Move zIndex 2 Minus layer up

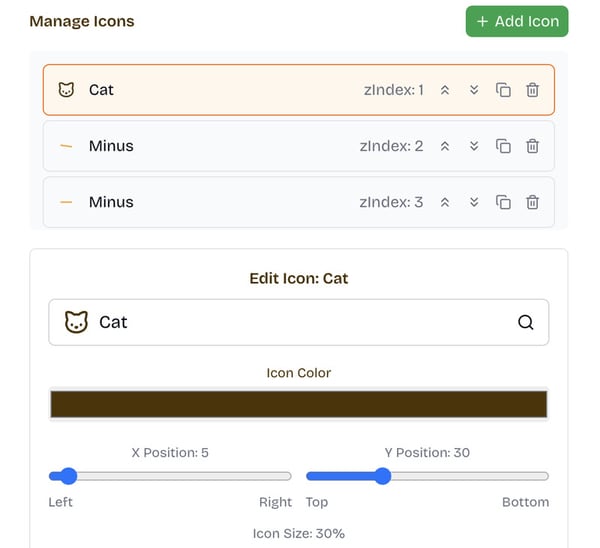445,146
